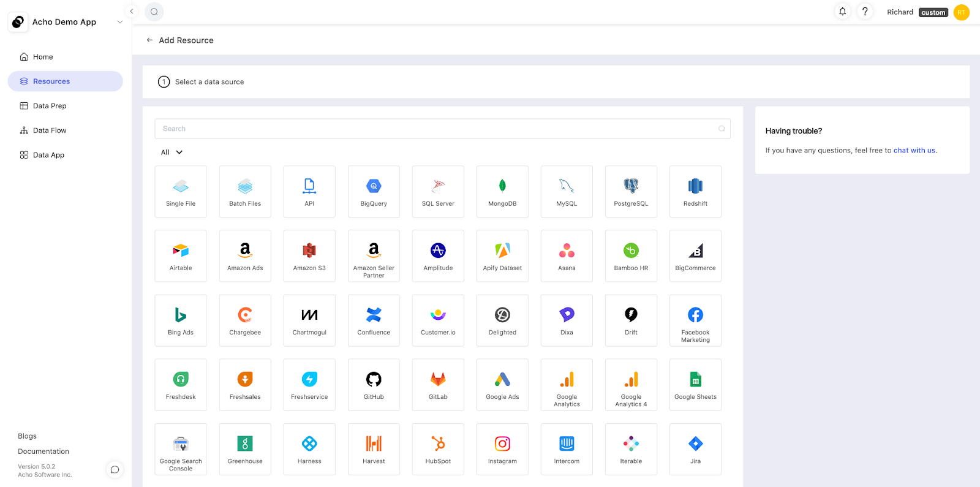980x487 pixels.
Task: Select the MongoDB connector
Action: pos(502,192)
